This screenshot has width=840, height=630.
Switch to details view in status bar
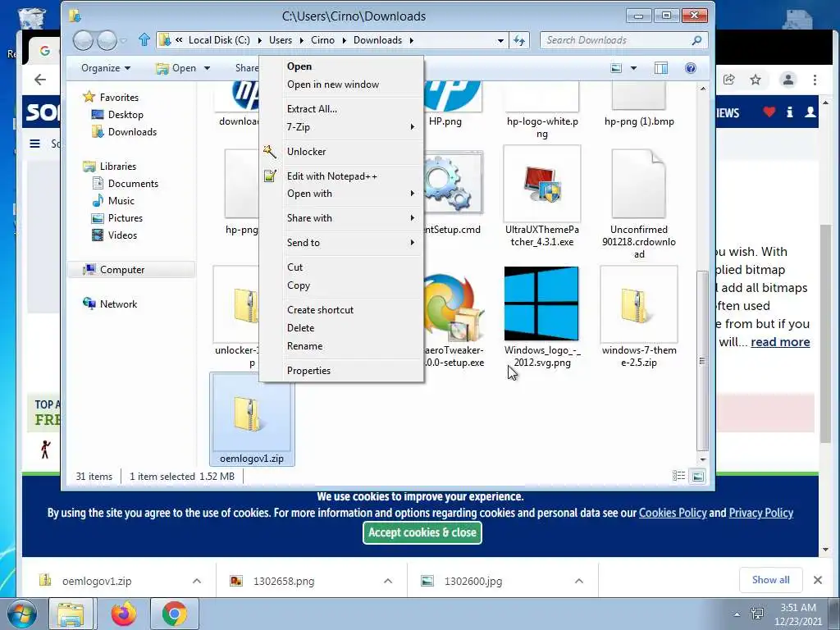(x=678, y=476)
